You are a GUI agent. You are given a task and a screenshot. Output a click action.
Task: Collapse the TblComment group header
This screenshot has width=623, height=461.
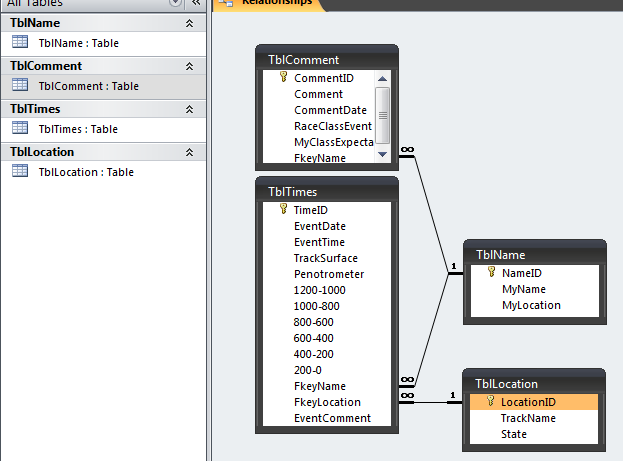point(189,66)
